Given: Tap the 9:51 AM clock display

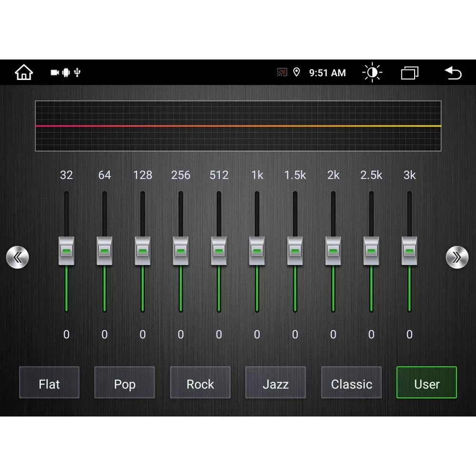Looking at the screenshot, I should (x=327, y=72).
